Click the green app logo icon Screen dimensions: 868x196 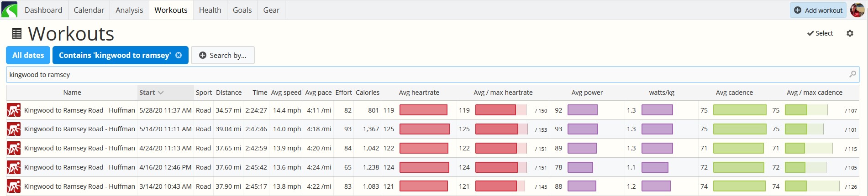[9, 10]
